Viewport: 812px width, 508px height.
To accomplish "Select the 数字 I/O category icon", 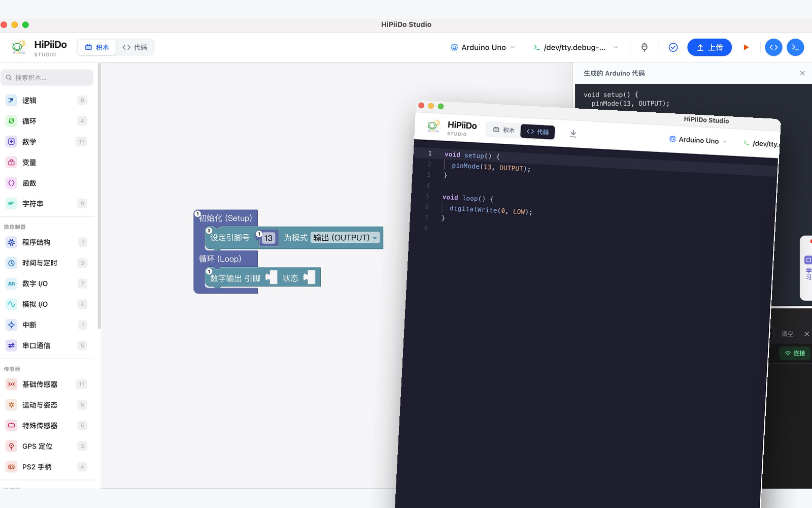I will 11,283.
